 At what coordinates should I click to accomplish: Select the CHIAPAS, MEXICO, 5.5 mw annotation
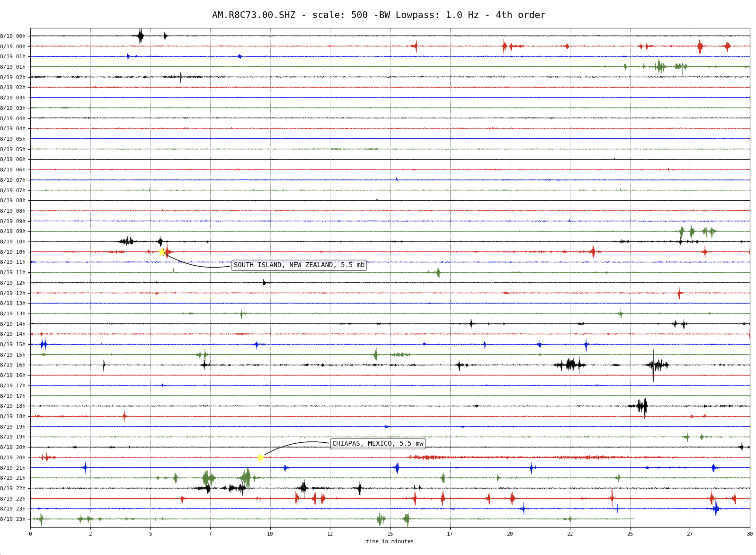click(x=378, y=443)
